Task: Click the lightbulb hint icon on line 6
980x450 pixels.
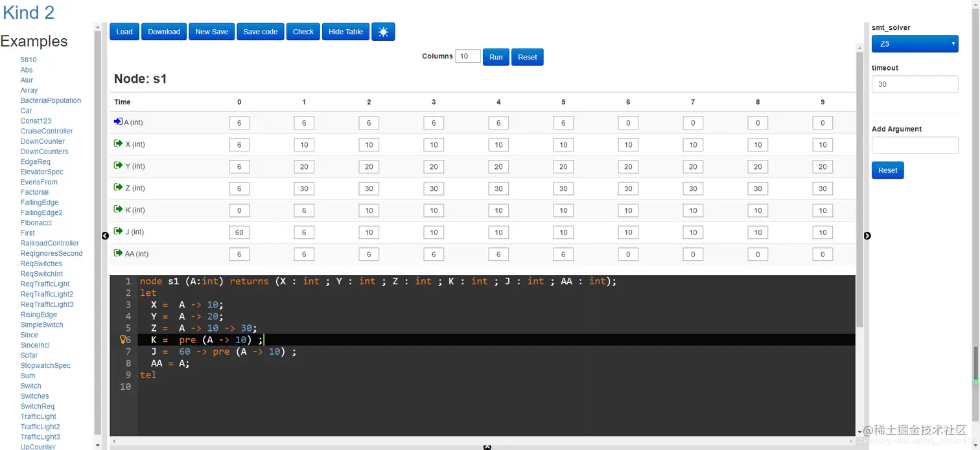Action: (122, 339)
